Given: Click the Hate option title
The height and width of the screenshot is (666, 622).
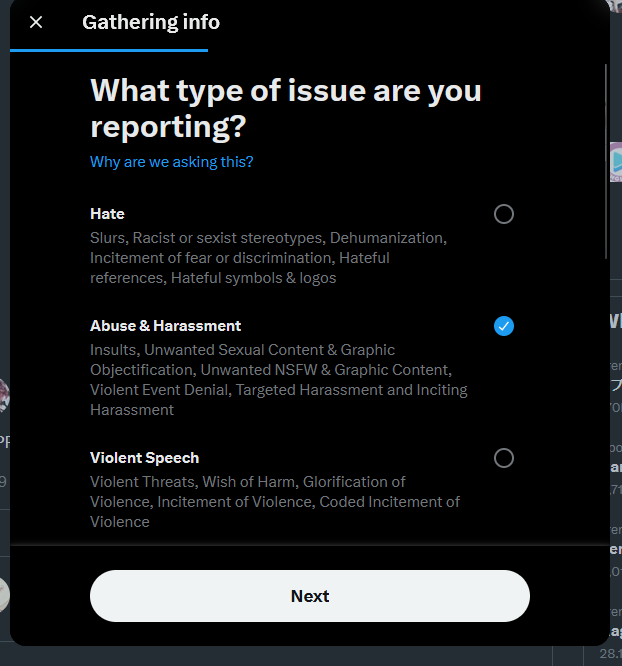Looking at the screenshot, I should (107, 214).
